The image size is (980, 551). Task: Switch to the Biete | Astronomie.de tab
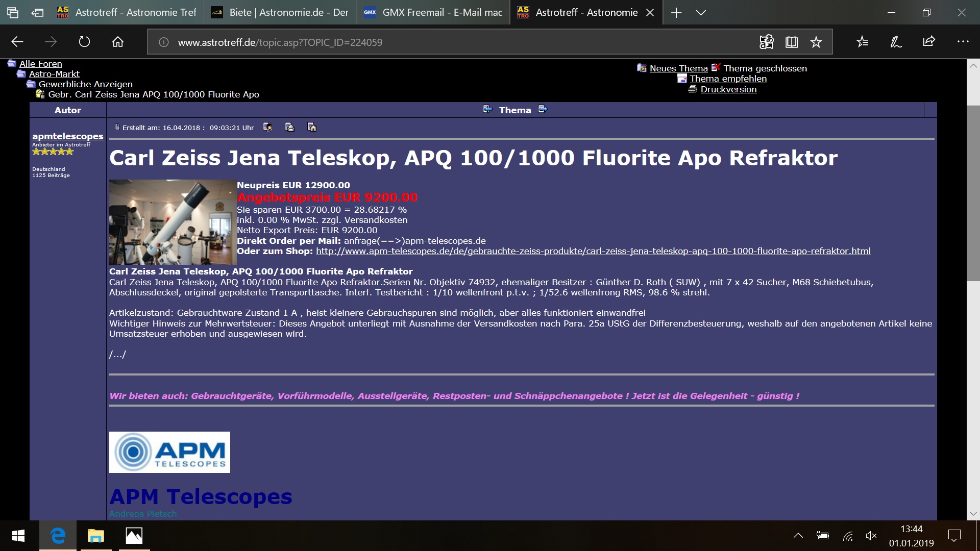[280, 12]
